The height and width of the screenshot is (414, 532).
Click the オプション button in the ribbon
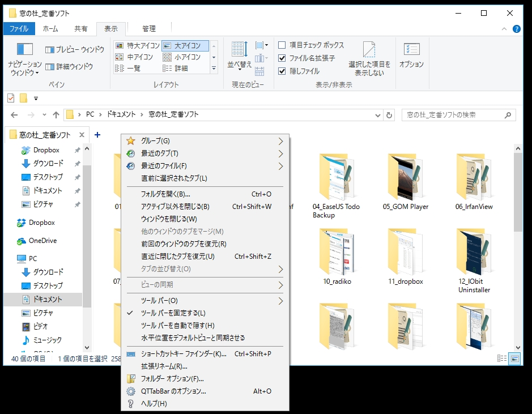[411, 54]
